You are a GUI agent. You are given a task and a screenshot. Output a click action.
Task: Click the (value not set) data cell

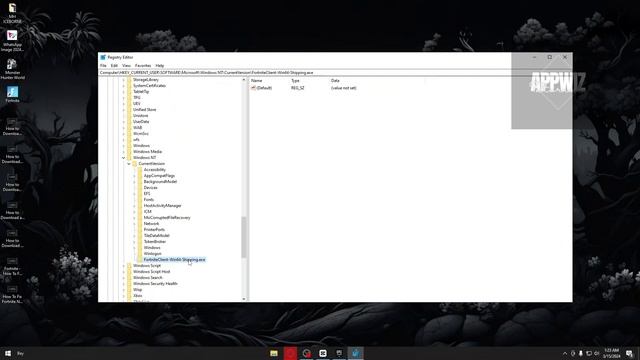(x=344, y=88)
